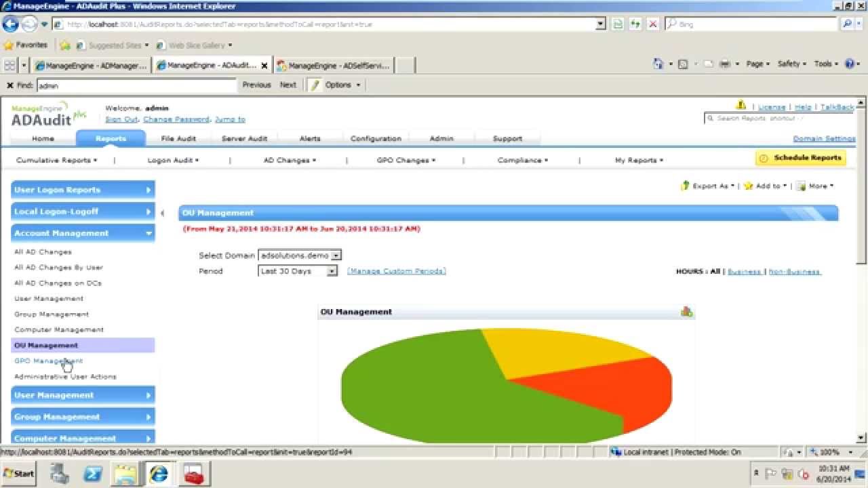Open Domain Settings link
Screen dimensions: 868x488
pos(824,138)
